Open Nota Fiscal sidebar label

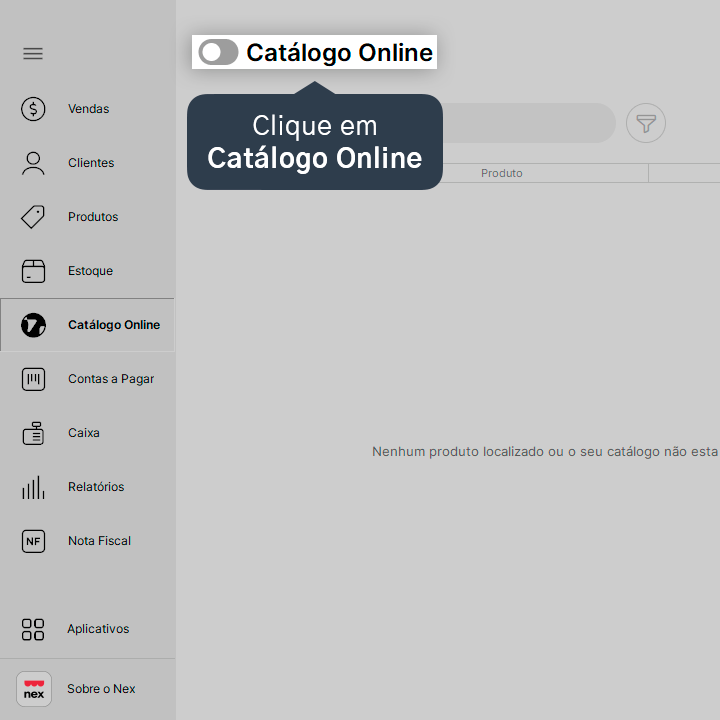pyautogui.click(x=99, y=541)
